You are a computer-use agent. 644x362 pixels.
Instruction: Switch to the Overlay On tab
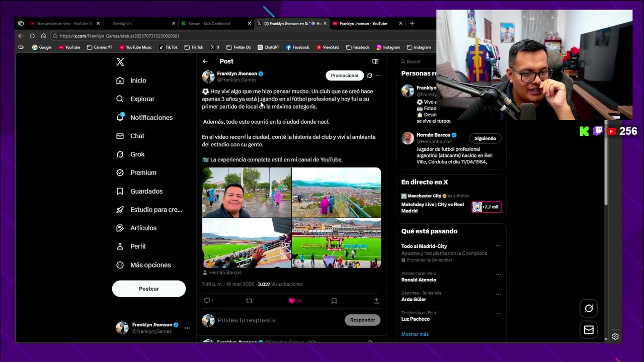click(x=140, y=23)
